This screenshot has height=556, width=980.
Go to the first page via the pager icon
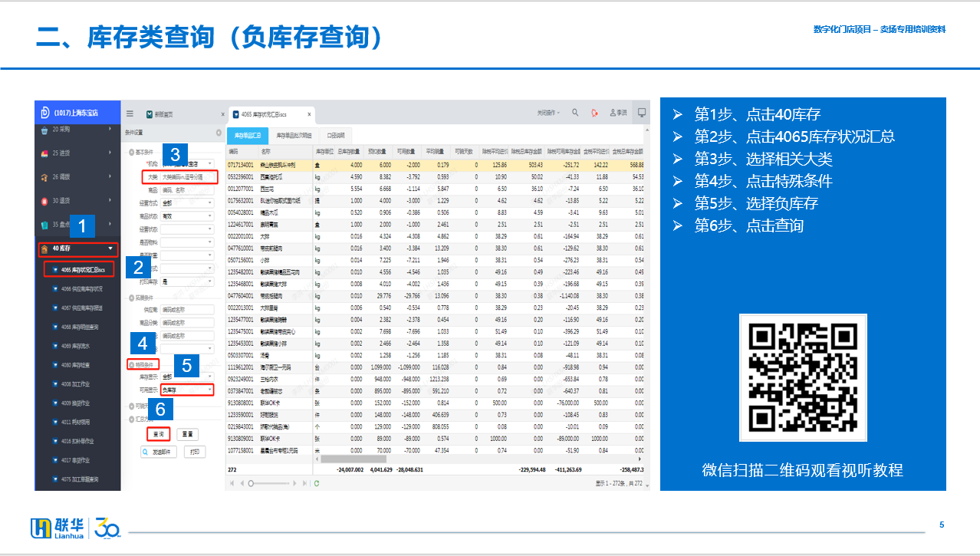[x=231, y=483]
